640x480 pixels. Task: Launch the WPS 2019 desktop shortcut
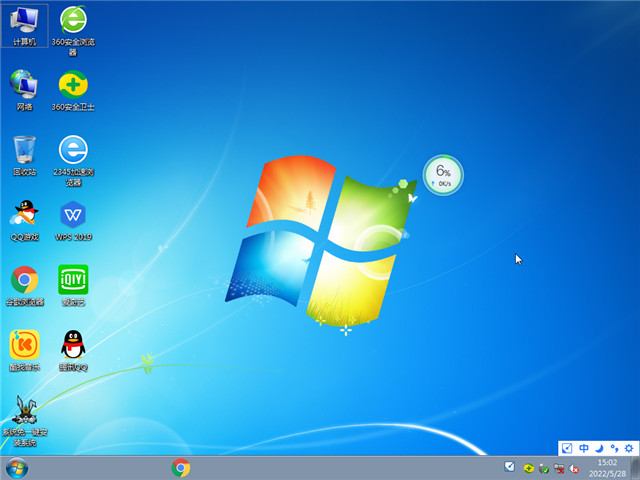[73, 220]
